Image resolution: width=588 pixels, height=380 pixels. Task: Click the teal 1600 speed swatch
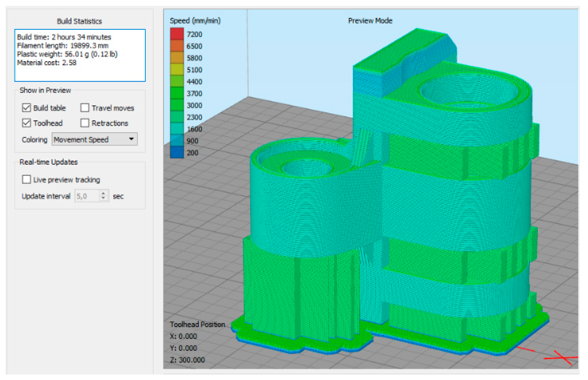177,129
